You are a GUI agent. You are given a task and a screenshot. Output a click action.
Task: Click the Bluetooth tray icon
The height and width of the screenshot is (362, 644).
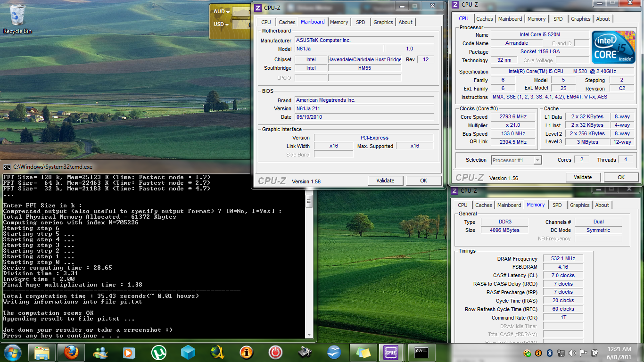coord(550,353)
